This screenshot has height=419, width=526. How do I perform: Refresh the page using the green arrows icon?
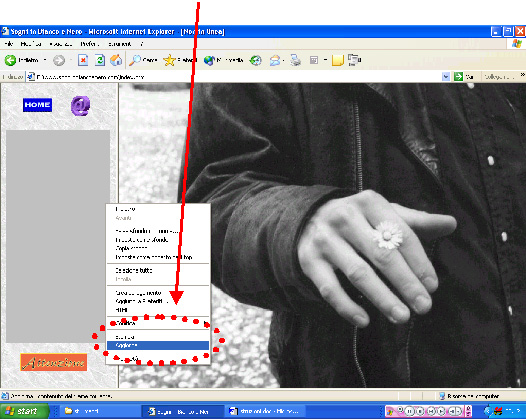pos(99,60)
